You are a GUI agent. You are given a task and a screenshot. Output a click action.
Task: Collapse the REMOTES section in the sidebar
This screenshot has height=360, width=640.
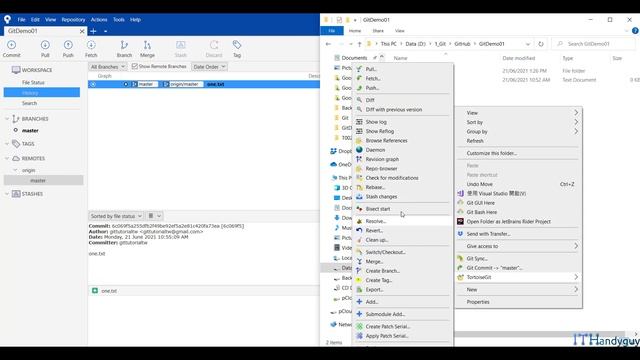pos(7,158)
